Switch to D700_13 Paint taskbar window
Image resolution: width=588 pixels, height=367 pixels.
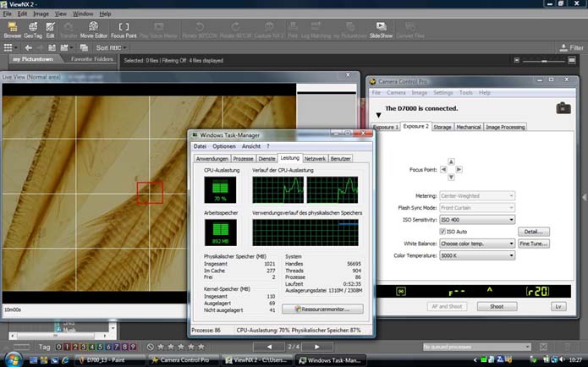pos(109,360)
